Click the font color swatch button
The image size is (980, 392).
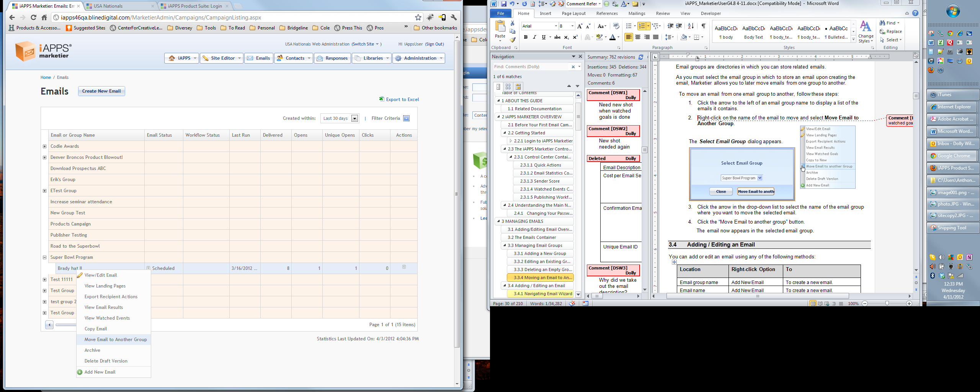point(612,37)
